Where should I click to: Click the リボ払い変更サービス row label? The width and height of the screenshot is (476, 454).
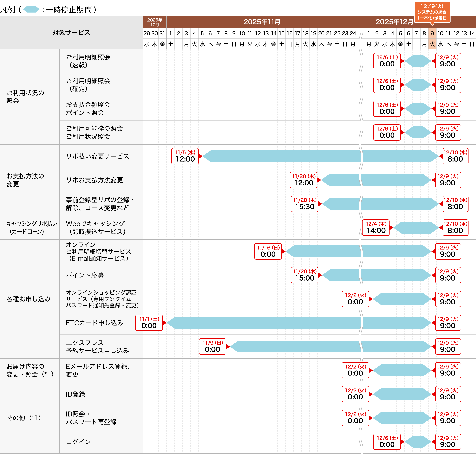pyautogui.click(x=98, y=156)
